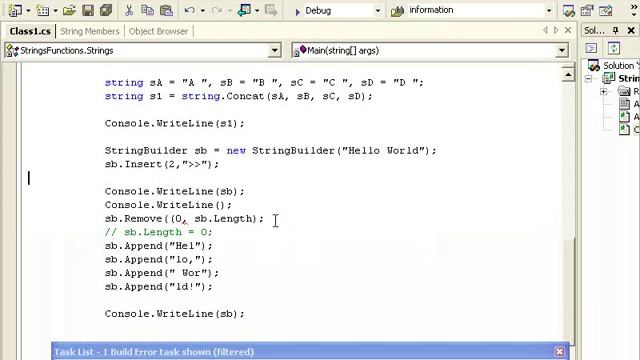
Task: Click the first 'Console.WriteLine(s1);' line
Action: point(175,123)
